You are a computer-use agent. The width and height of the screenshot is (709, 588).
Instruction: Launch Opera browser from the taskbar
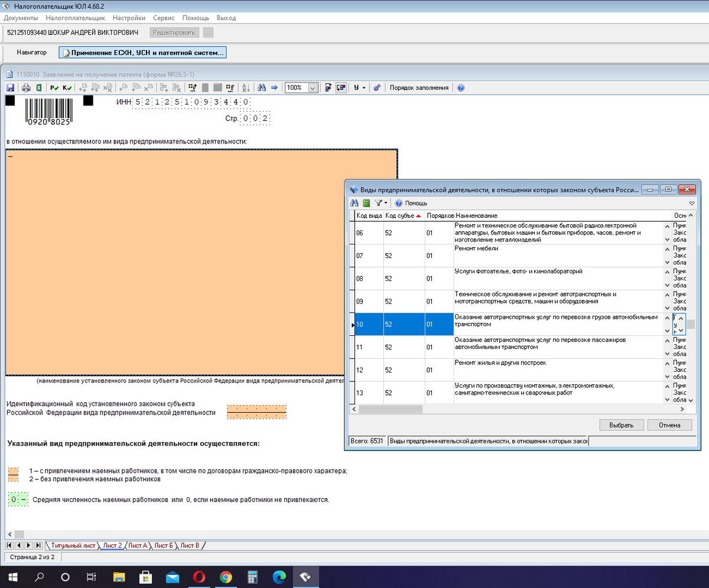point(199,577)
